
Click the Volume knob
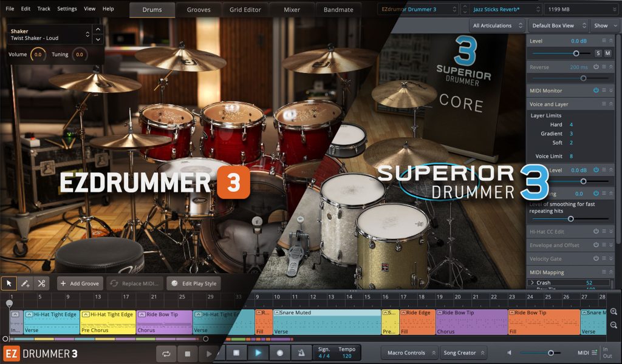(x=38, y=54)
